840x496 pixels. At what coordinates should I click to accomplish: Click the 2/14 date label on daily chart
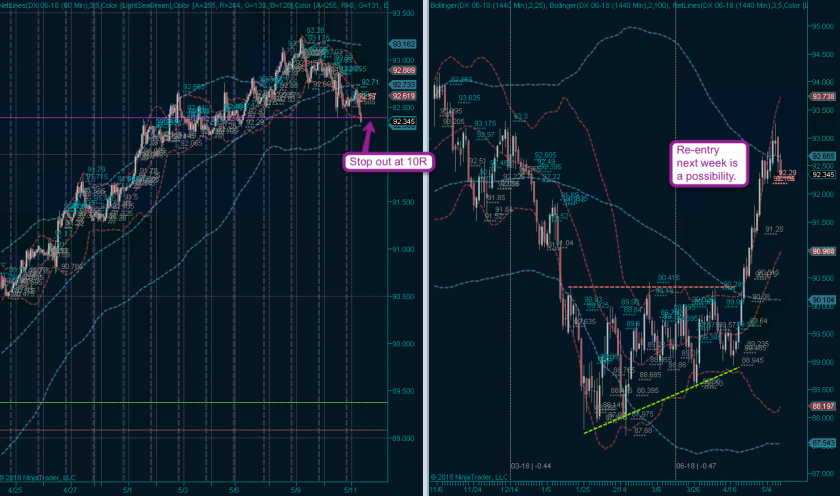point(619,490)
